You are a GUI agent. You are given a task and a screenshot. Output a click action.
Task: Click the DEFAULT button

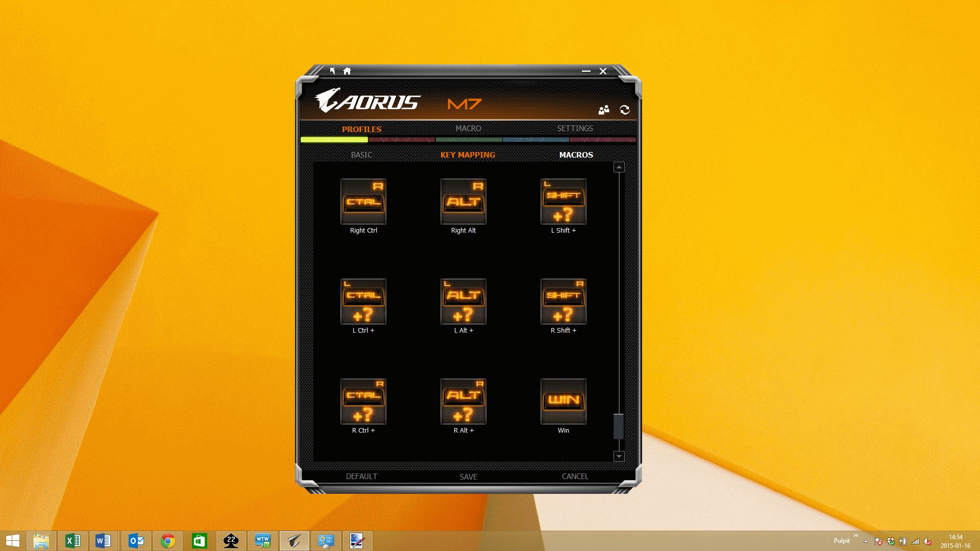coord(361,477)
